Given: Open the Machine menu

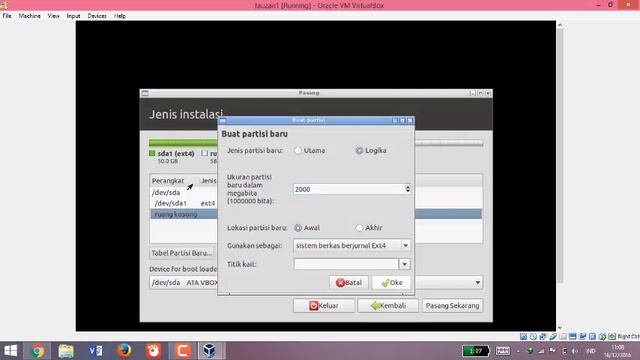Looking at the screenshot, I should pyautogui.click(x=29, y=16).
